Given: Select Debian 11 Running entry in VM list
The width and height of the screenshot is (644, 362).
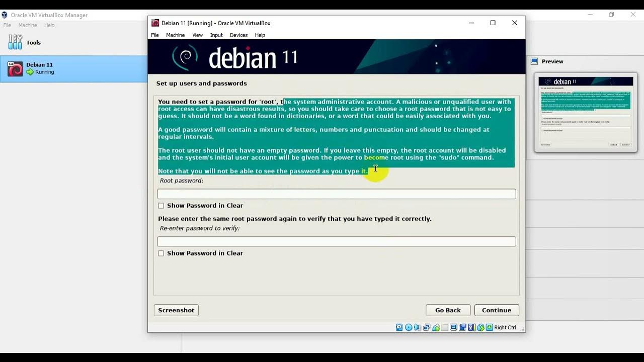Looking at the screenshot, I should (x=73, y=69).
